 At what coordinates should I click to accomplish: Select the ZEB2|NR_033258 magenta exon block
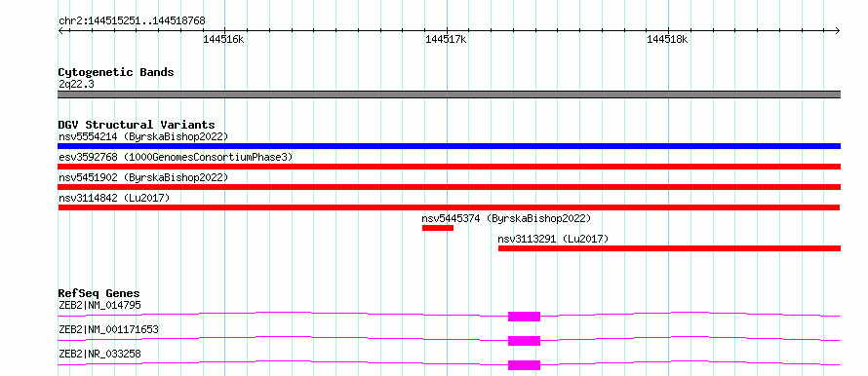pyautogui.click(x=525, y=365)
